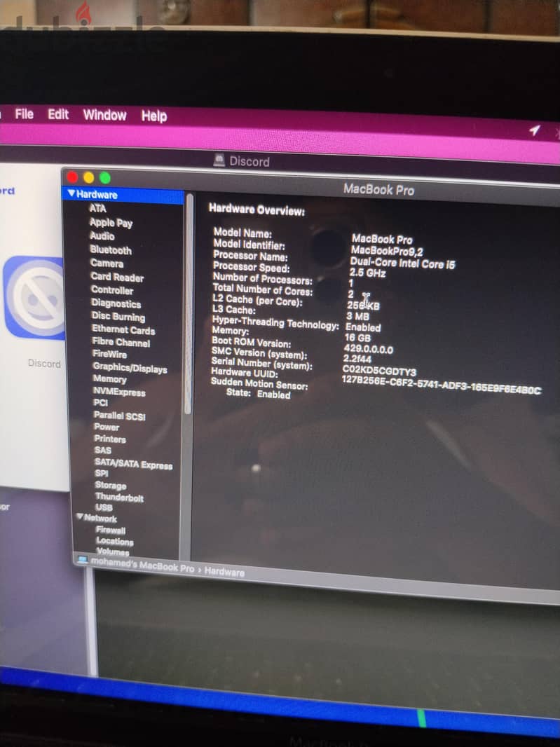Select Firewall under Network

click(x=111, y=530)
